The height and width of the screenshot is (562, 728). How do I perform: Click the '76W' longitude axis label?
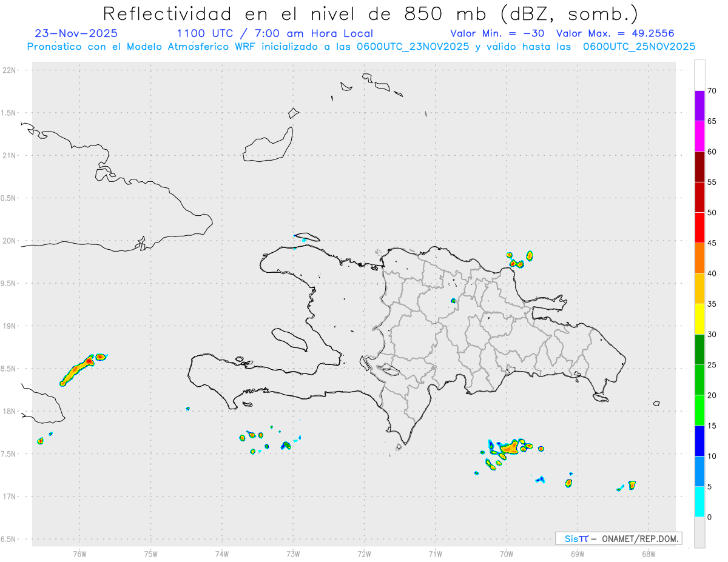[79, 554]
